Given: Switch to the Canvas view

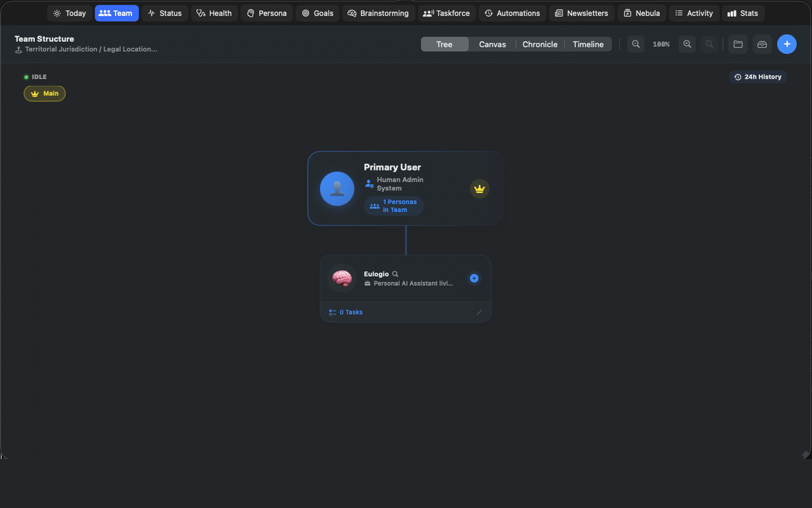Looking at the screenshot, I should [492, 44].
